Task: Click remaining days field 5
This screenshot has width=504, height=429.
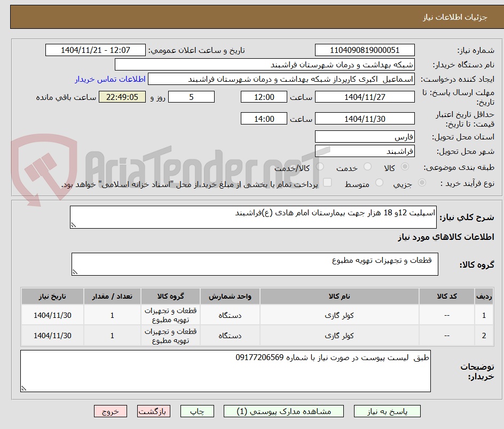Action: pyautogui.click(x=191, y=97)
